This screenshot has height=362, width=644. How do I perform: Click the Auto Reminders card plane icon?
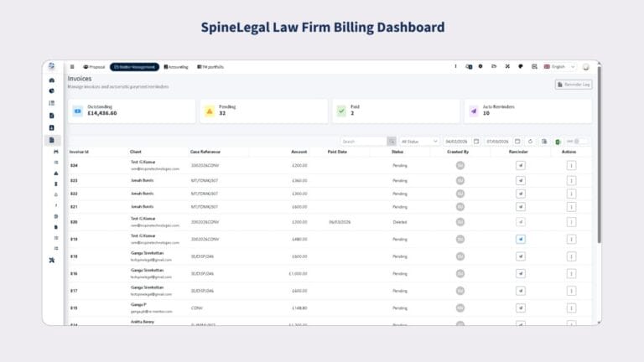(474, 111)
